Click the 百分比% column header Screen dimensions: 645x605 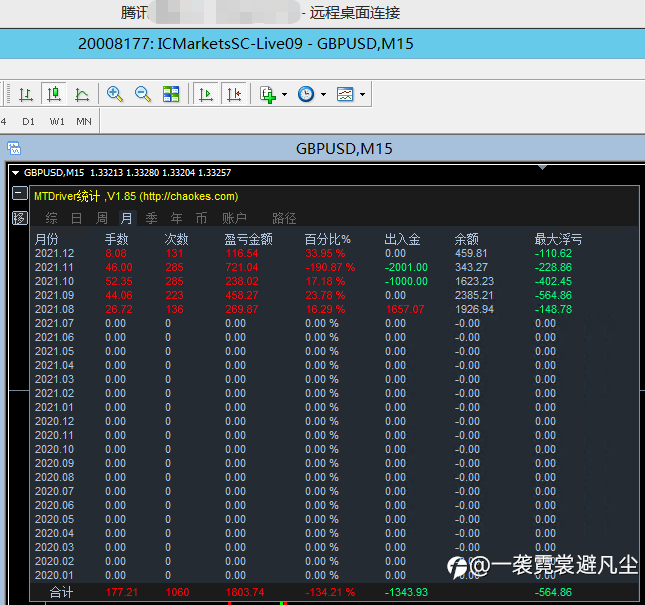[327, 239]
